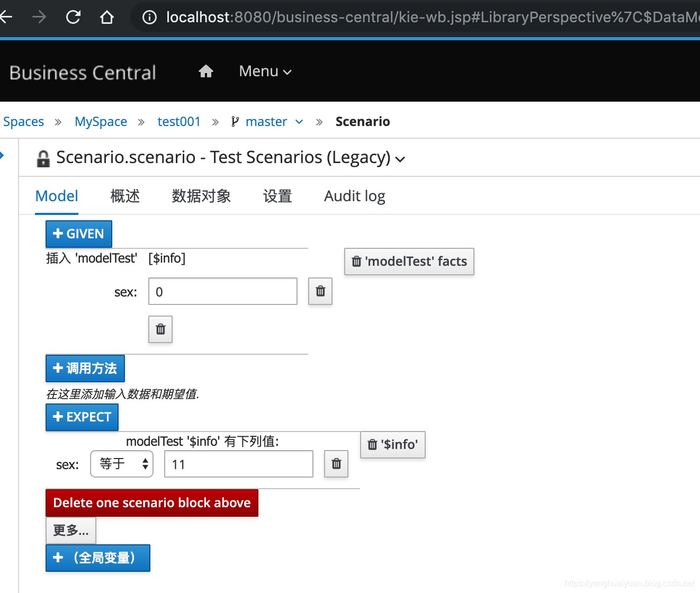Viewport: 700px width, 593px height.
Task: Click the modelTest '$info' 有下列值 text
Action: 202,442
